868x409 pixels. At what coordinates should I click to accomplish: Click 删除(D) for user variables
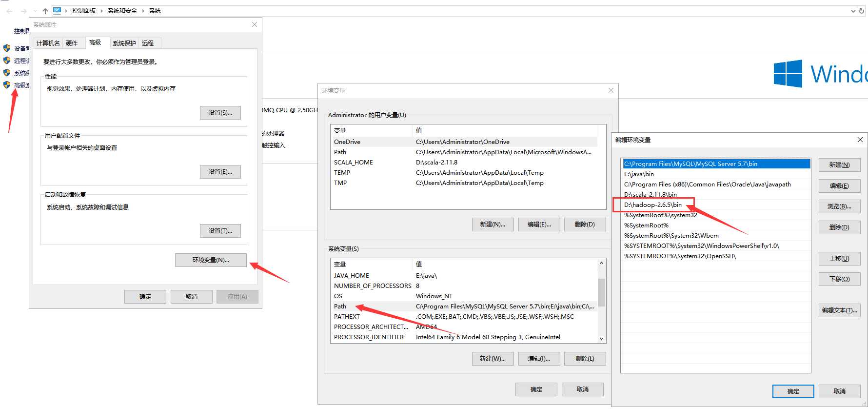pos(585,225)
